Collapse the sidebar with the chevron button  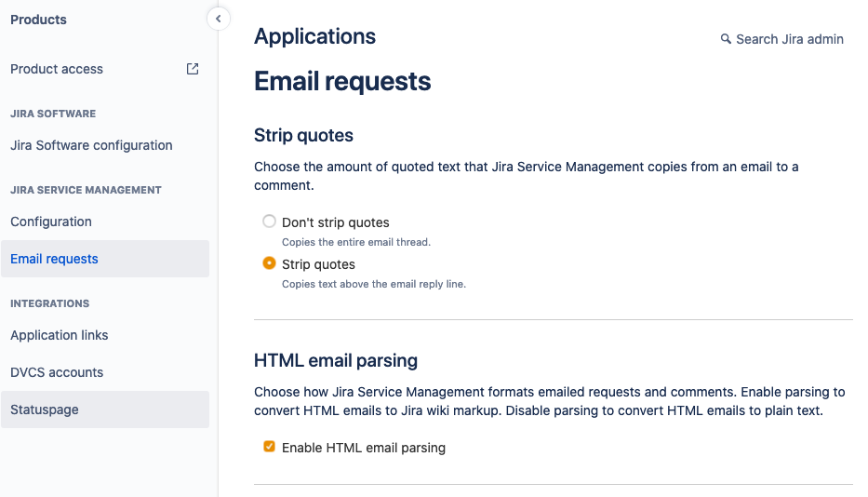(x=218, y=19)
